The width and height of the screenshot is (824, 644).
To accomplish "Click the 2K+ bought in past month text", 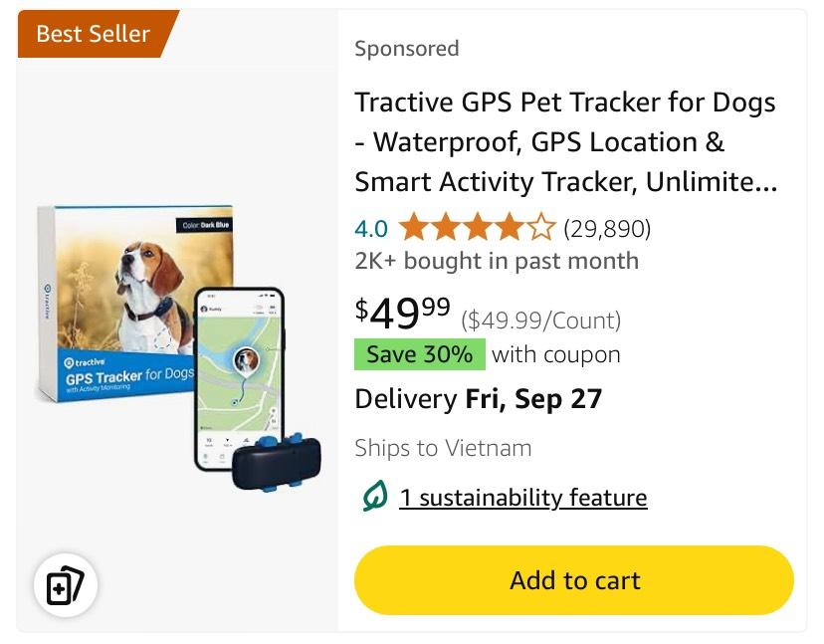I will (497, 262).
